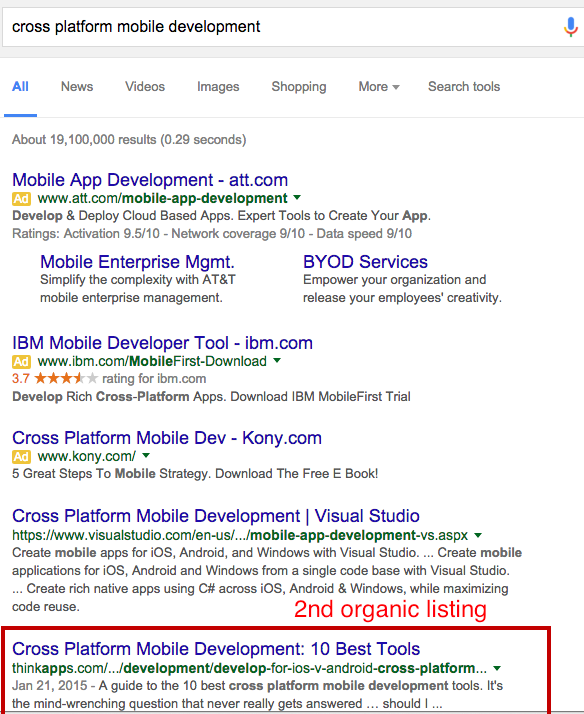This screenshot has width=584, height=714.
Task: Open Search tools options
Action: [x=464, y=87]
